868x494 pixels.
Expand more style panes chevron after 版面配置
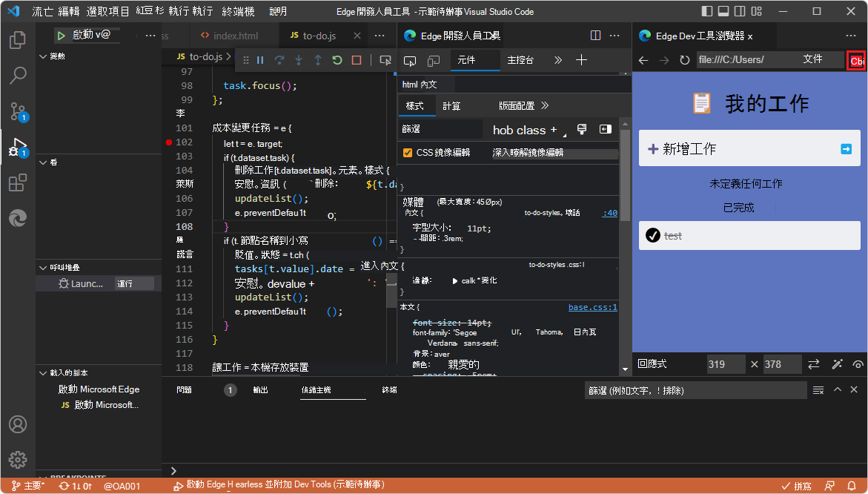click(x=545, y=105)
